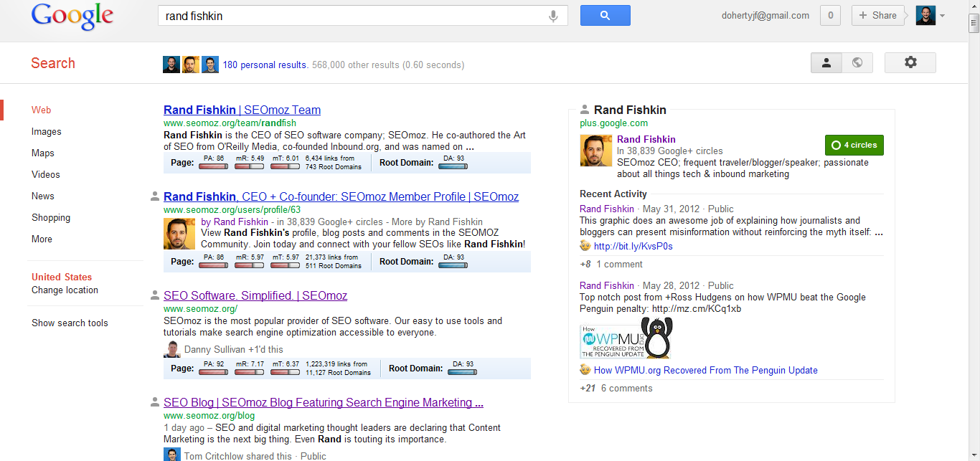Screen dimensions: 980x461
Task: Click favicon next to bit.ly link
Action: coord(585,246)
